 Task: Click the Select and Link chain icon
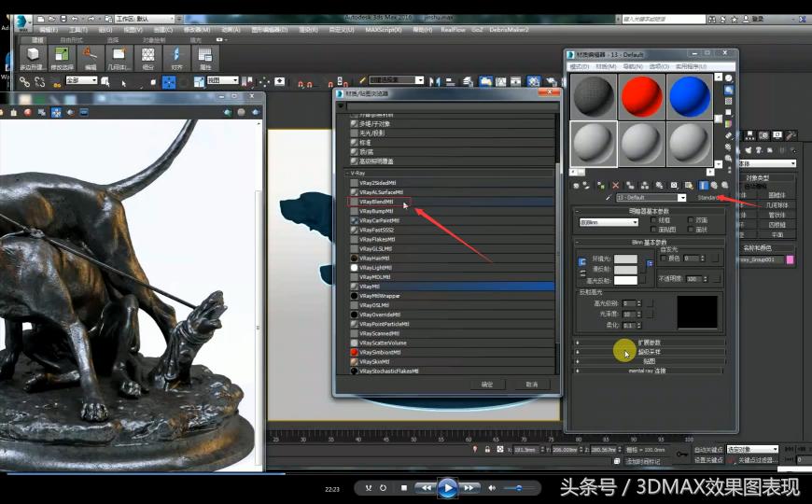[x=24, y=82]
